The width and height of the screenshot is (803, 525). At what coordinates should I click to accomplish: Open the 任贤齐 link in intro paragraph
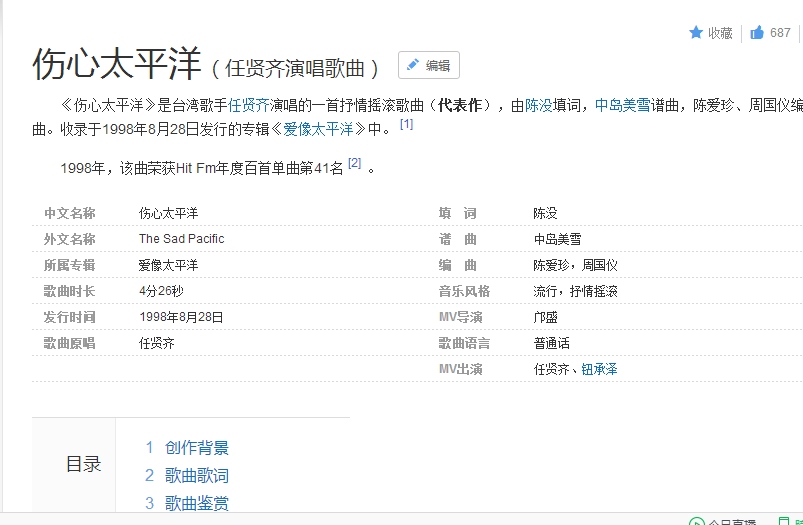click(x=248, y=106)
